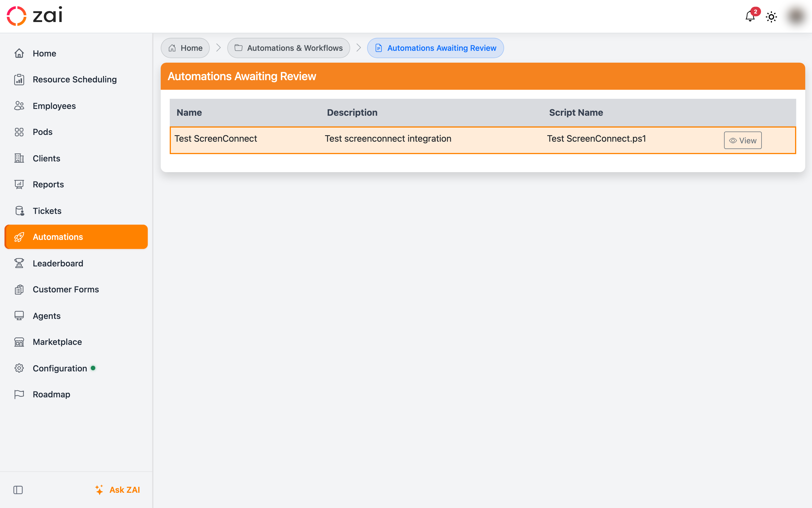Click the red notification count badge
Image resolution: width=812 pixels, height=508 pixels.
(x=756, y=11)
